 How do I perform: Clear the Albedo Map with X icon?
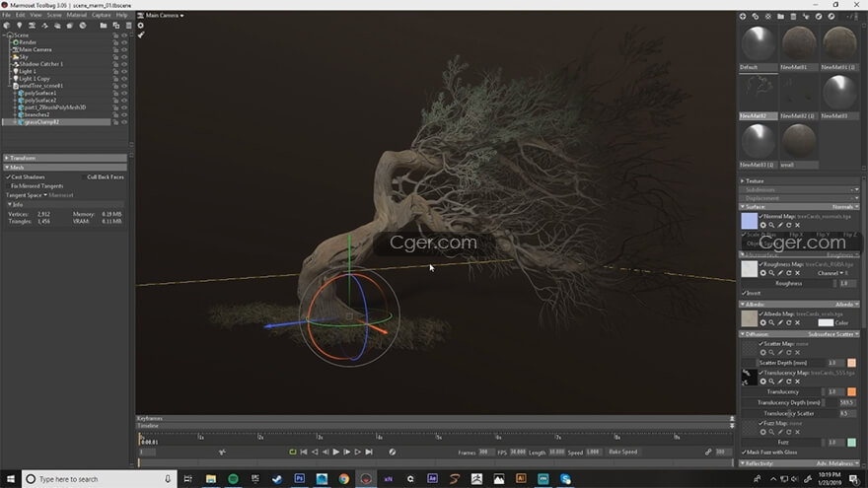tap(798, 322)
